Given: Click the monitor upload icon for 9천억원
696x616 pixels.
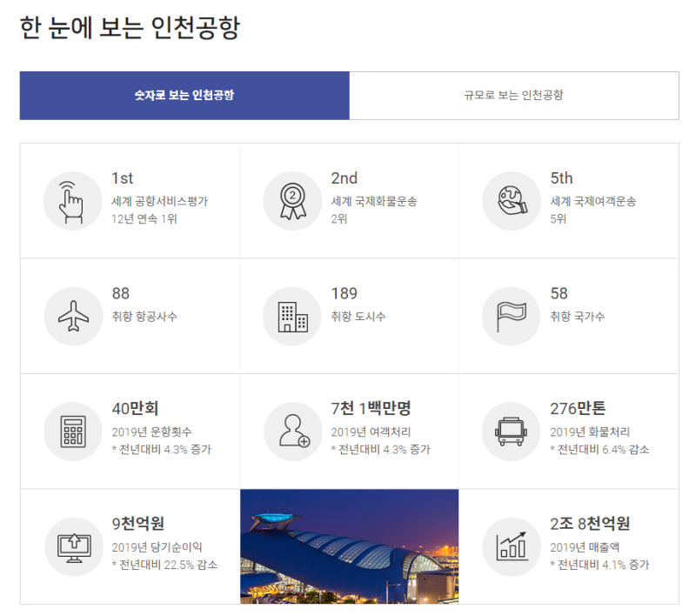Looking at the screenshot, I should (73, 546).
